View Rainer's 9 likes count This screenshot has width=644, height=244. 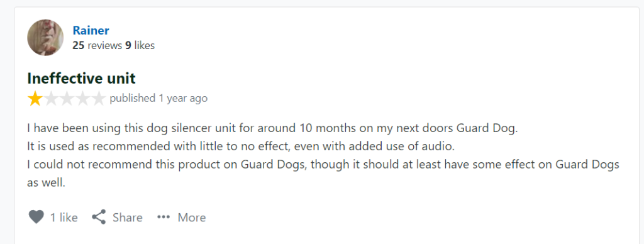(x=140, y=46)
